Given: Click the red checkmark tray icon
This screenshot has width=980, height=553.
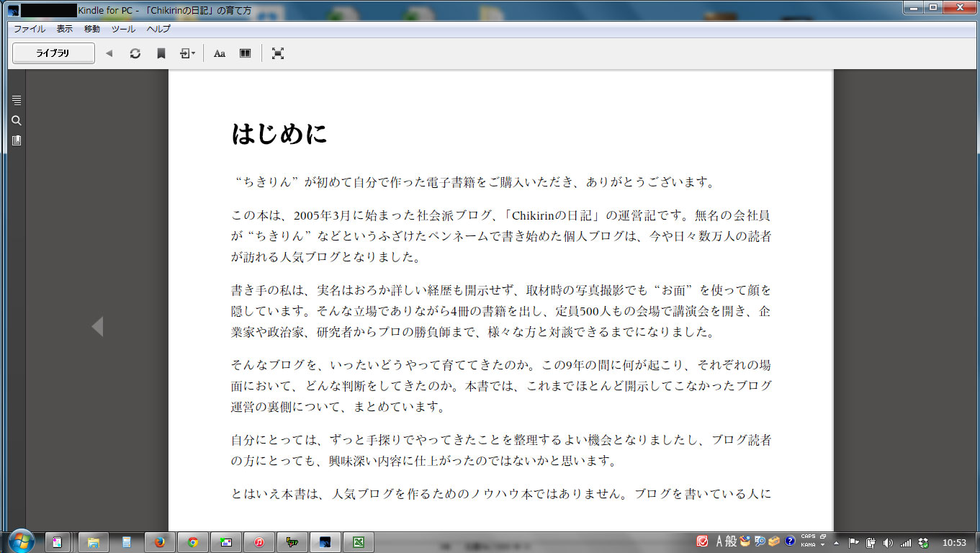Looking at the screenshot, I should click(x=702, y=541).
